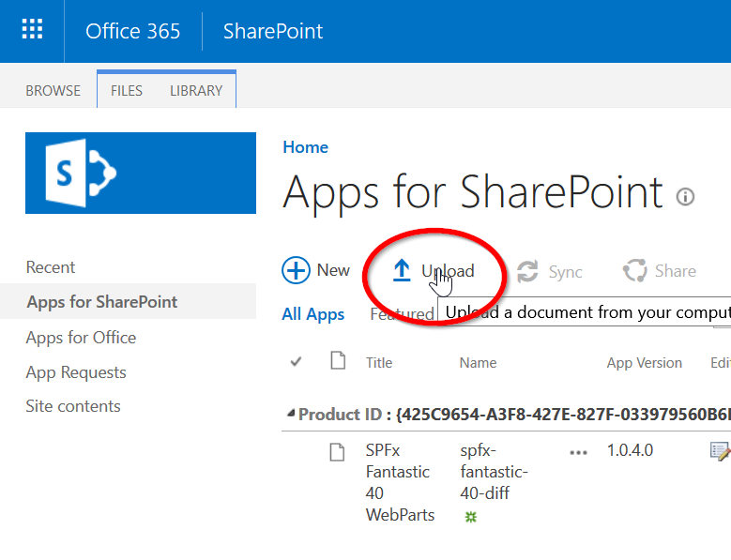Open the info icon beside Apps for SharePoint
This screenshot has height=560, width=731.
tap(685, 197)
